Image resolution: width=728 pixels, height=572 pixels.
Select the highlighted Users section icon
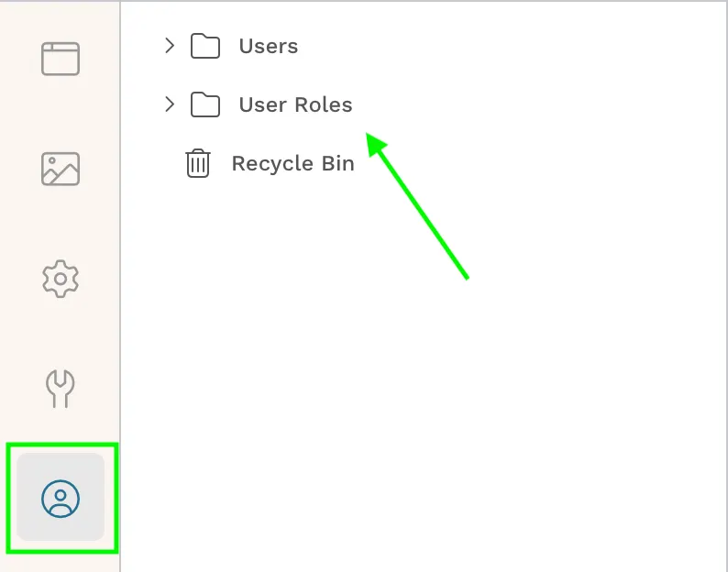[61, 498]
